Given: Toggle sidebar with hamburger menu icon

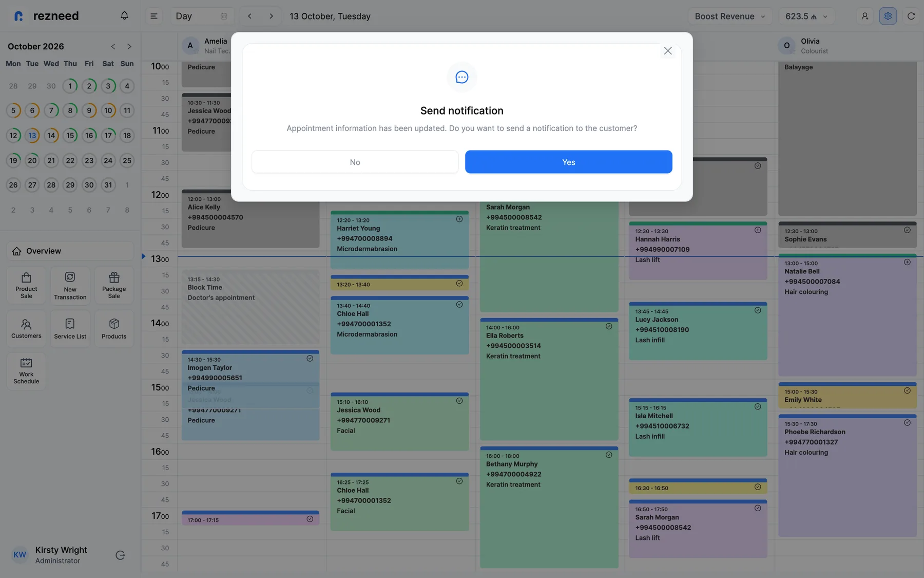Looking at the screenshot, I should (153, 16).
